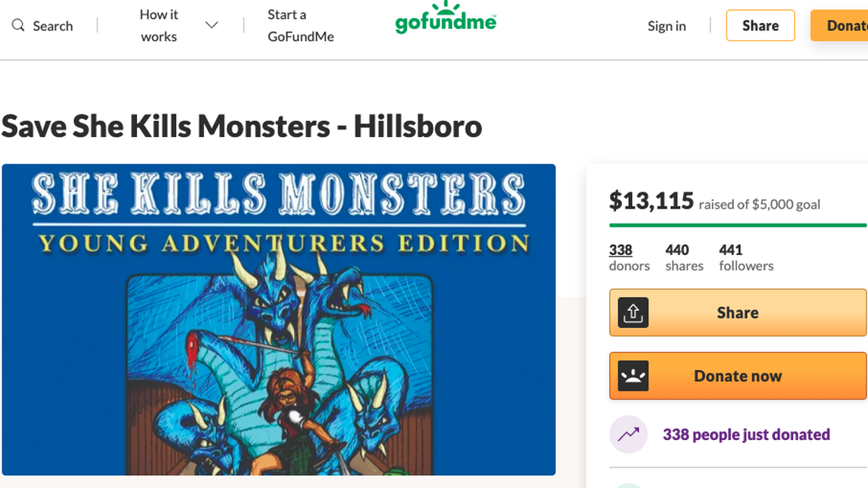Click the Sign in link
The width and height of the screenshot is (868, 488).
point(666,26)
